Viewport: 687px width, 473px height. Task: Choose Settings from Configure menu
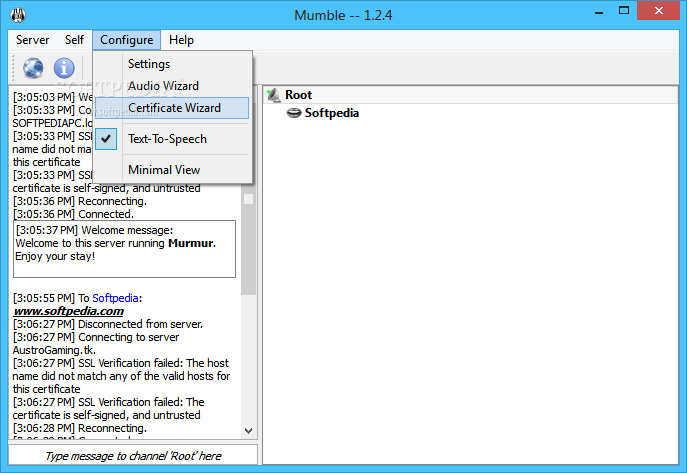click(172, 64)
